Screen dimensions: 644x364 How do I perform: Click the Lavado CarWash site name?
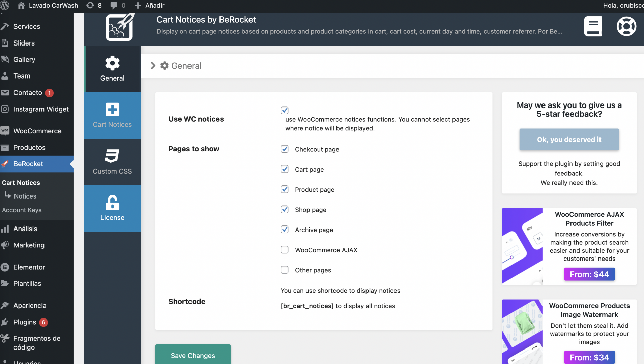[53, 6]
